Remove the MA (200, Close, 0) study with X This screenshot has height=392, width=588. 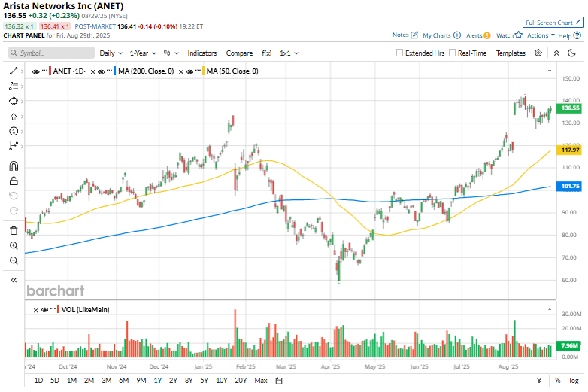click(x=93, y=71)
